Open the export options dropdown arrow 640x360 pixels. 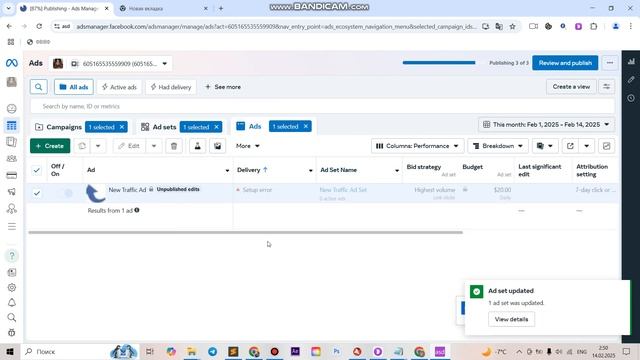tap(587, 146)
